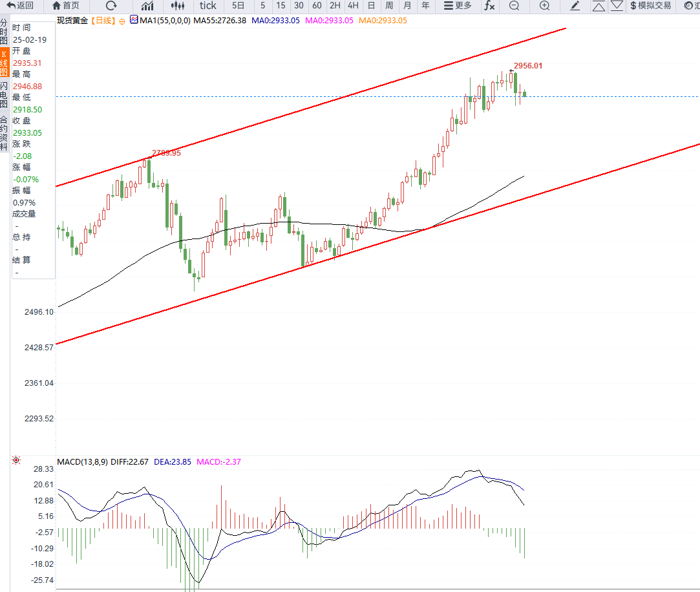The height and width of the screenshot is (592, 700).
Task: Select the K线图 side tab
Action: click(4, 63)
